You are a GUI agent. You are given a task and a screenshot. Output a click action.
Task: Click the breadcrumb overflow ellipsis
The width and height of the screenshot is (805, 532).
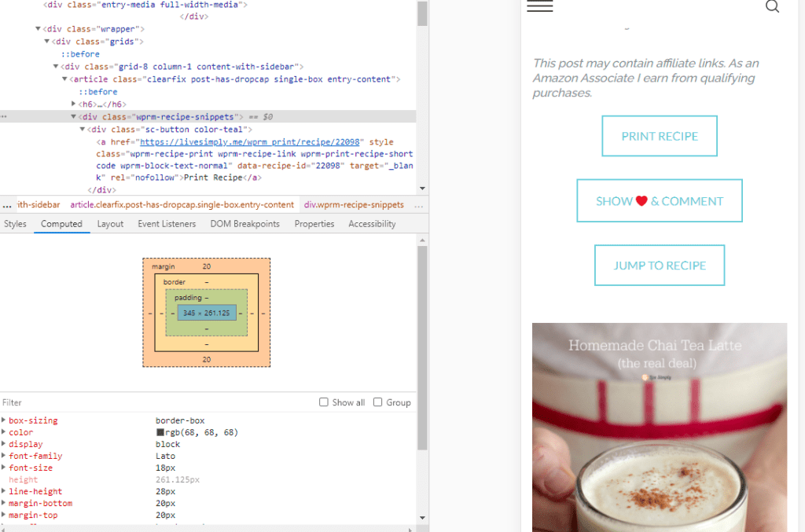7,204
